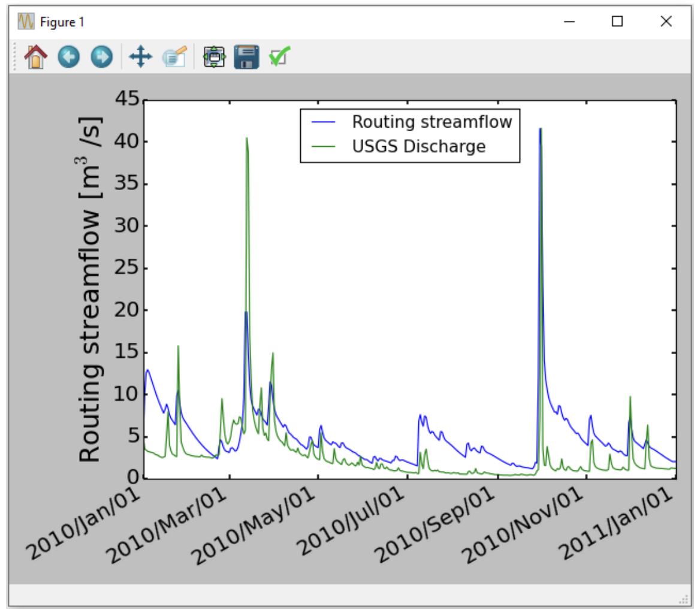The height and width of the screenshot is (616, 700).
Task: Close the Figure 1 window
Action: 666,22
